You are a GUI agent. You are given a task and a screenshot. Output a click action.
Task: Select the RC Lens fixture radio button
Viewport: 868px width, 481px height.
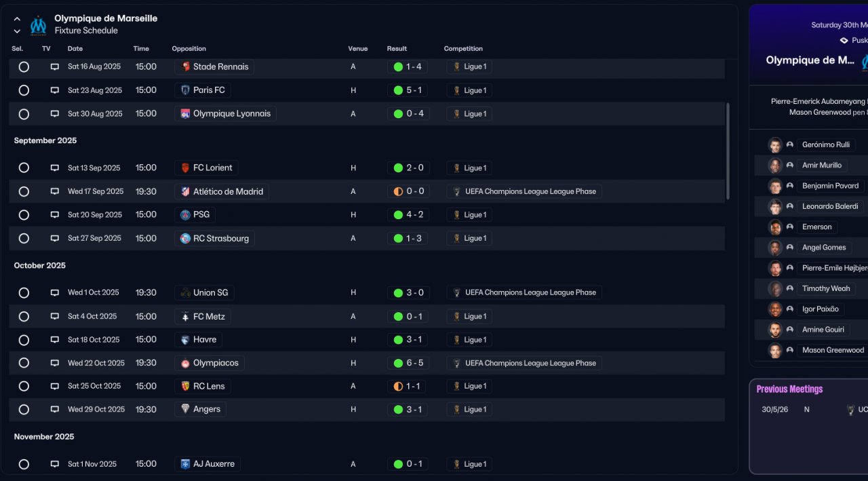[x=24, y=387]
